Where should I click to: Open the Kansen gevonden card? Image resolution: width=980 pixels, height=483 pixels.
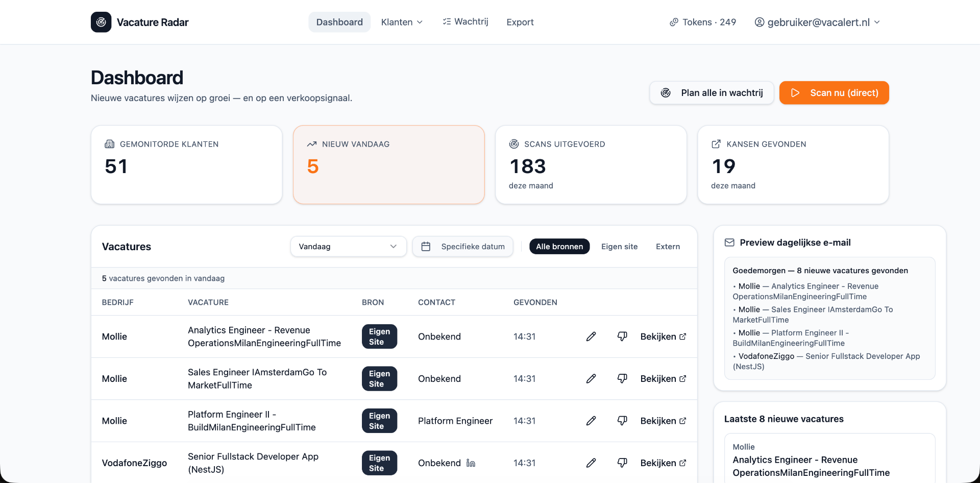(793, 165)
